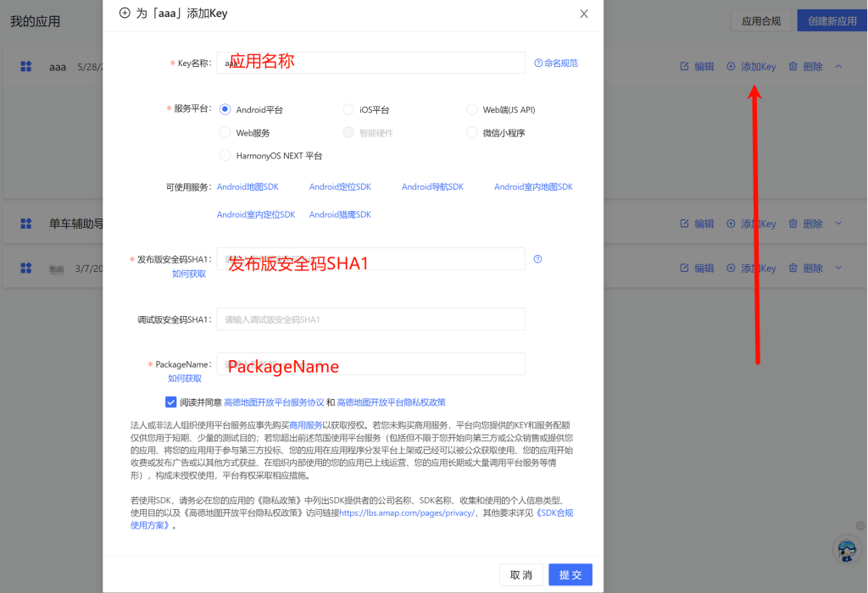
Task: Open 如何获取 link under PackageName
Action: (x=185, y=379)
